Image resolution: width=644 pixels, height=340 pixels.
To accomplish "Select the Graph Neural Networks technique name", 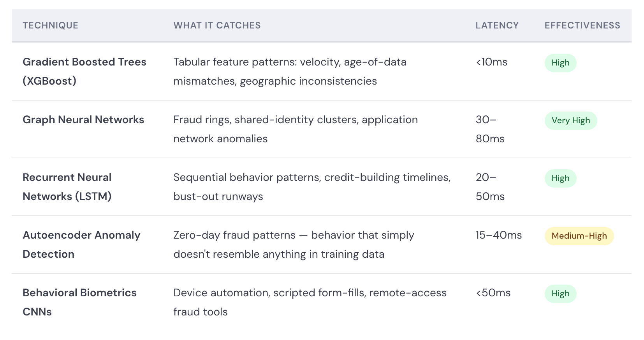I will 83,120.
